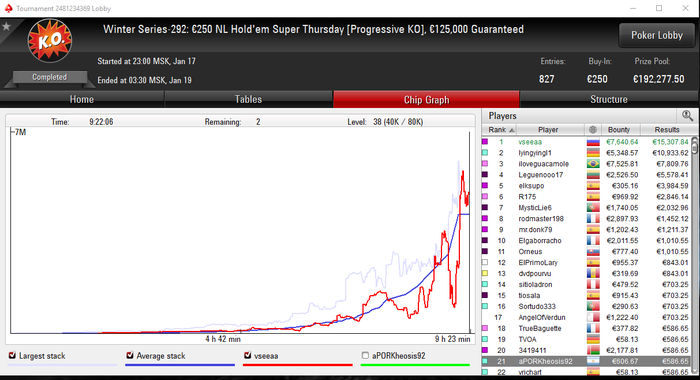
Task: Select the Chip Graph tab
Action: click(x=426, y=99)
